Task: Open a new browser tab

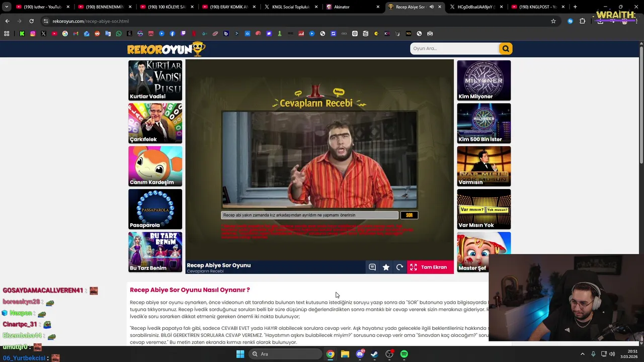Action: tap(575, 7)
